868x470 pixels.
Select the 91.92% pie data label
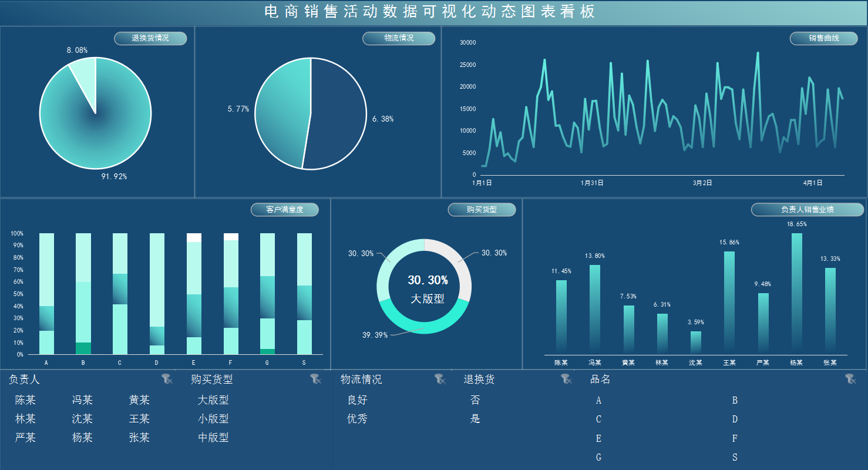pyautogui.click(x=114, y=176)
